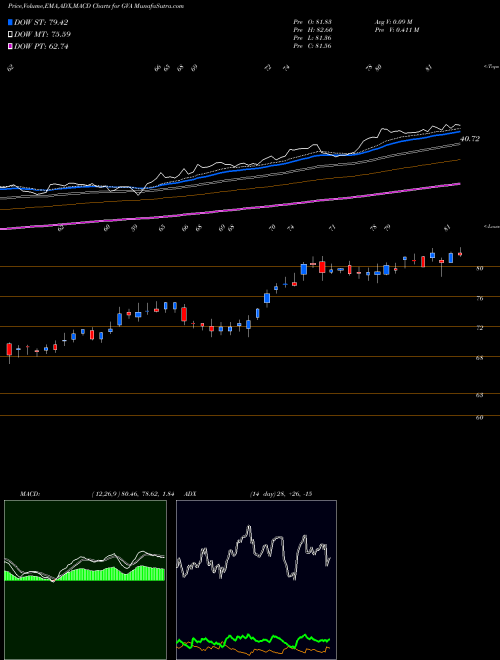Click the magenta DOW PT legend swatch
The height and width of the screenshot is (660, 500).
click(10, 46)
